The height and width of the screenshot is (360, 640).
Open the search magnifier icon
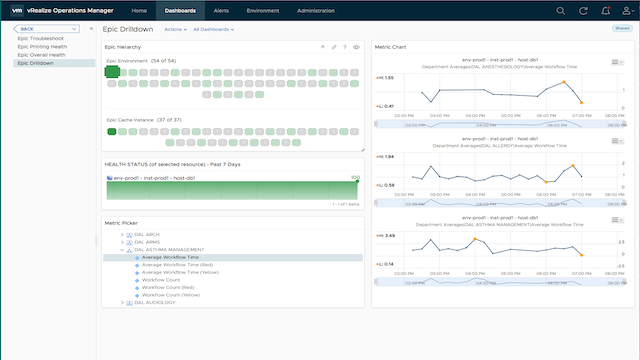point(561,11)
